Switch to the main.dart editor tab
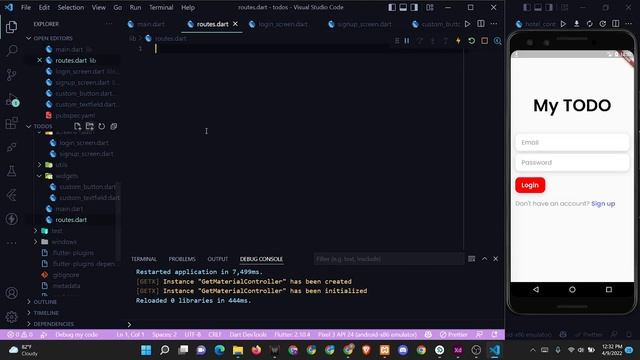The height and width of the screenshot is (360, 640). click(x=150, y=24)
